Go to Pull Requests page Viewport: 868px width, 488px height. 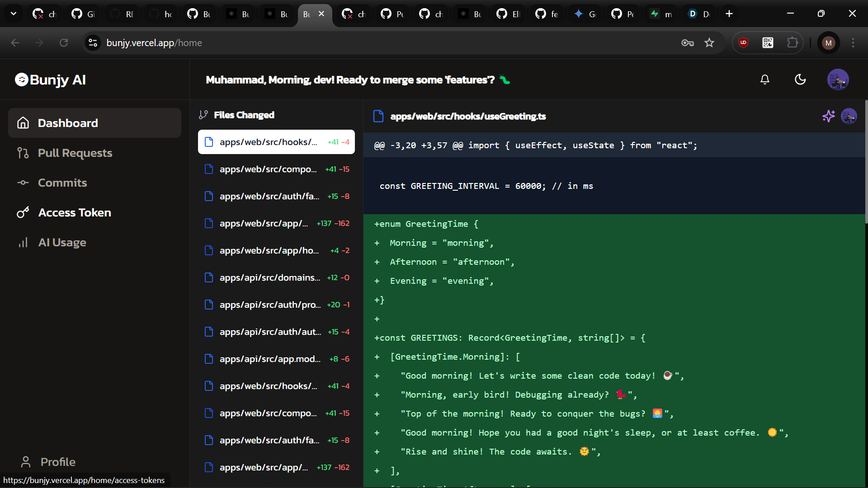pyautogui.click(x=75, y=153)
